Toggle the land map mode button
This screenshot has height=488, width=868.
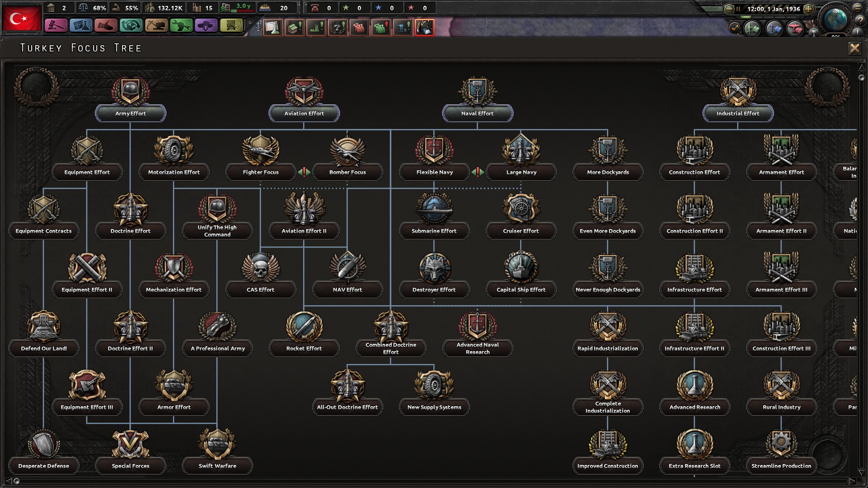click(752, 28)
